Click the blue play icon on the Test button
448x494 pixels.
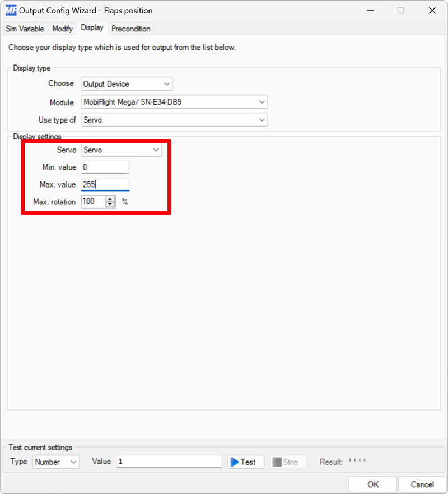click(236, 462)
